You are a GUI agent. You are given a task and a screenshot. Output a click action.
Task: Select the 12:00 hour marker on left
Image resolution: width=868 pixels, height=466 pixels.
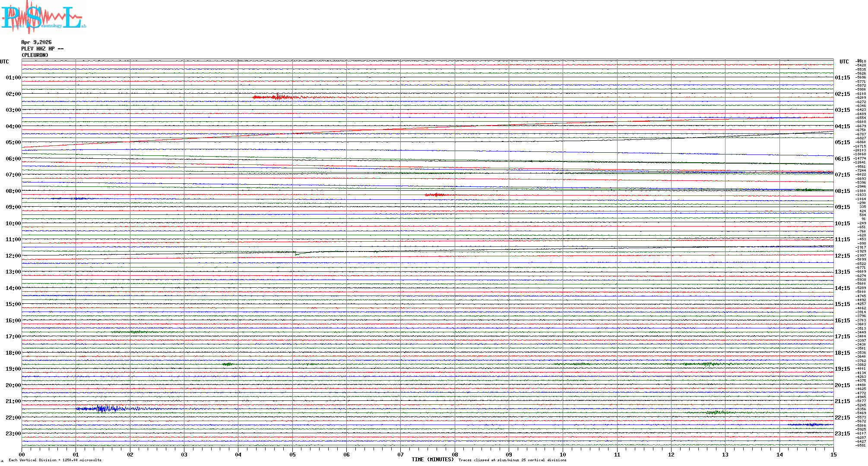coord(13,256)
